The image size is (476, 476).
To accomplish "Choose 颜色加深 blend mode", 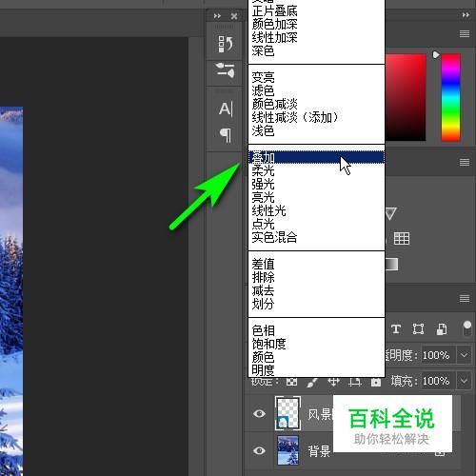I will pos(316,24).
